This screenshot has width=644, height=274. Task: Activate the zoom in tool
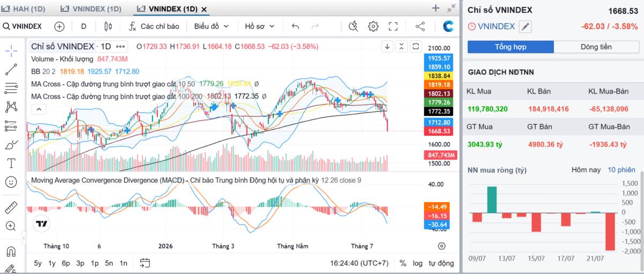[11, 226]
